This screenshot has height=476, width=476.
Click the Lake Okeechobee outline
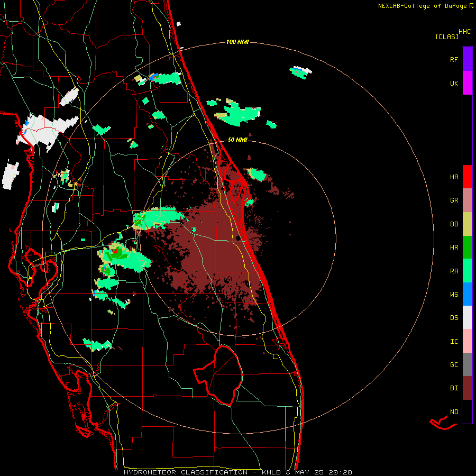coord(218,375)
